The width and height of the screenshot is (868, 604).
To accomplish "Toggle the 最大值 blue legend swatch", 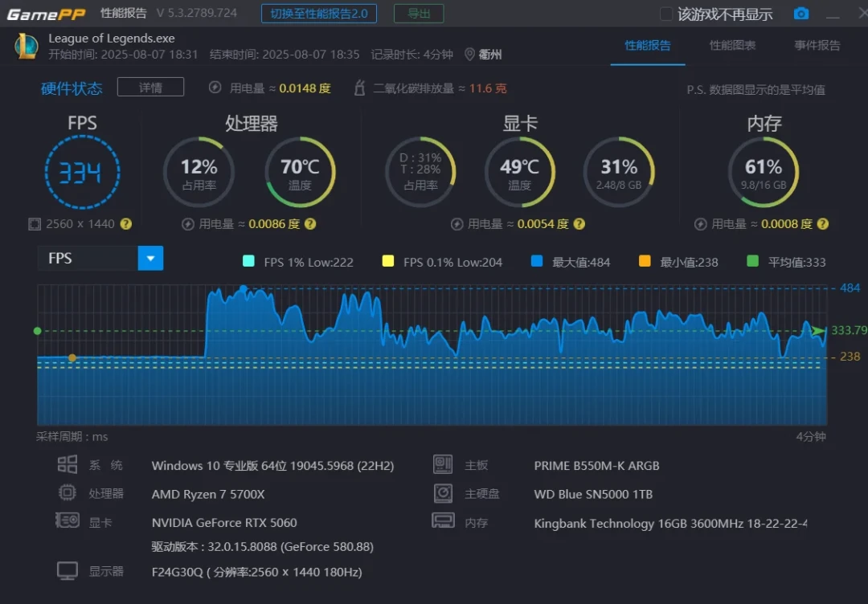I will (536, 261).
